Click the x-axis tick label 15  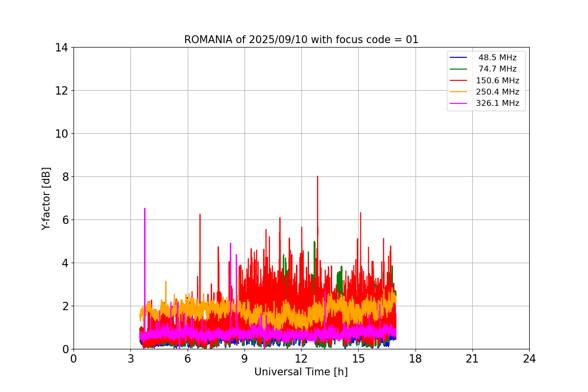pos(358,359)
